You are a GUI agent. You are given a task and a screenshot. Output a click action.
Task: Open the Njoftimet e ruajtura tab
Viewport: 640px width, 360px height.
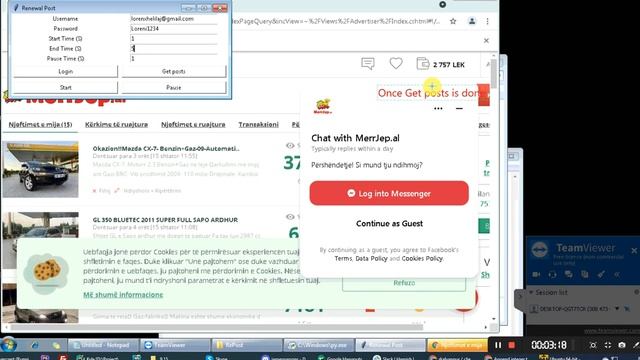point(193,124)
